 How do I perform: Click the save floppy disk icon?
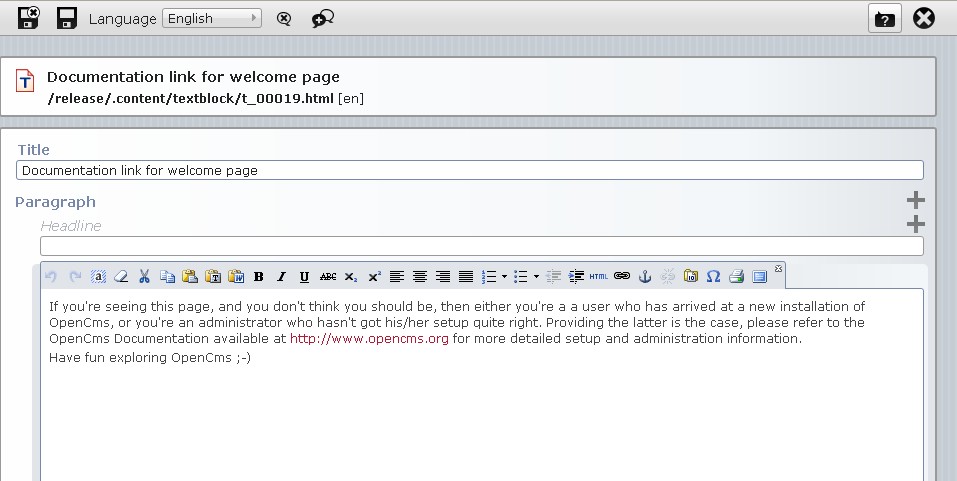pos(67,18)
